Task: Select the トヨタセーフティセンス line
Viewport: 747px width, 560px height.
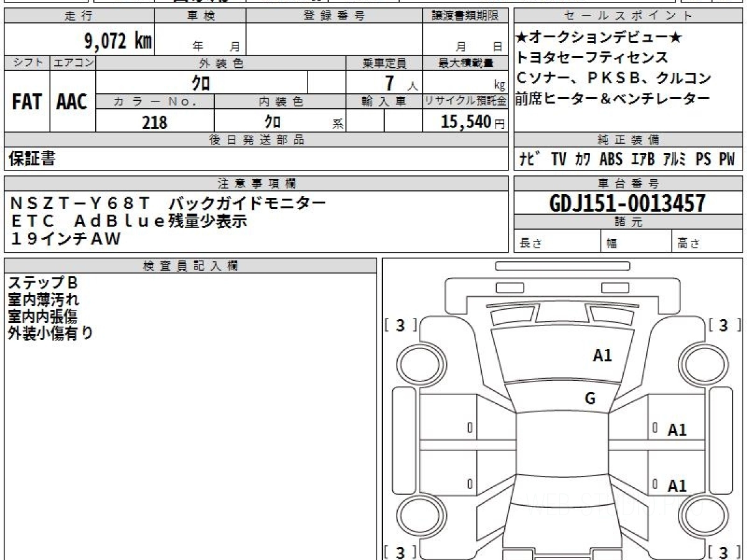Action: click(x=592, y=58)
